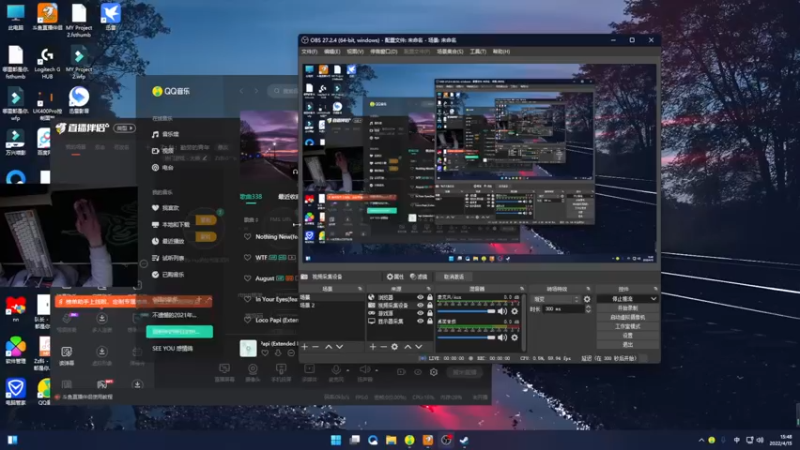
Task: Move the selected source down
Action: 418,346
